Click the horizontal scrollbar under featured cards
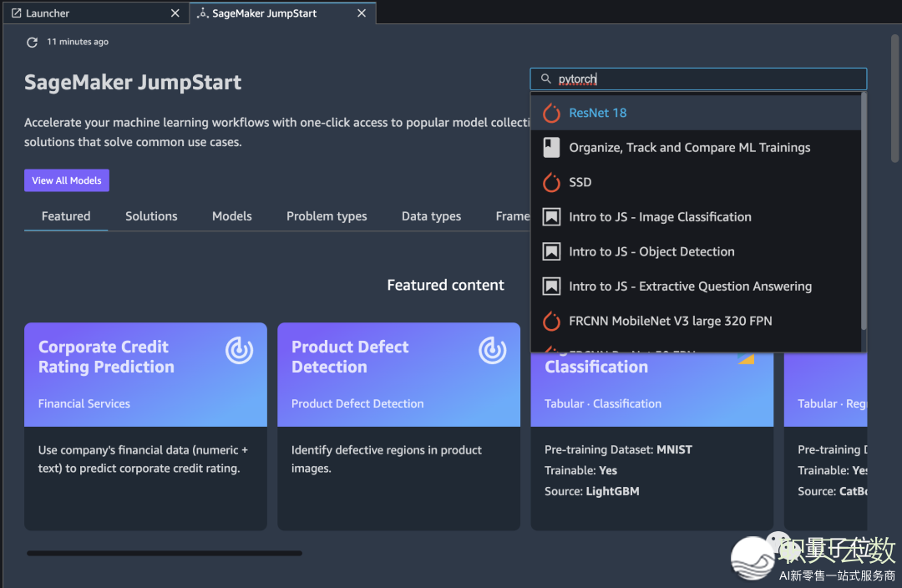The image size is (902, 588). point(165,553)
